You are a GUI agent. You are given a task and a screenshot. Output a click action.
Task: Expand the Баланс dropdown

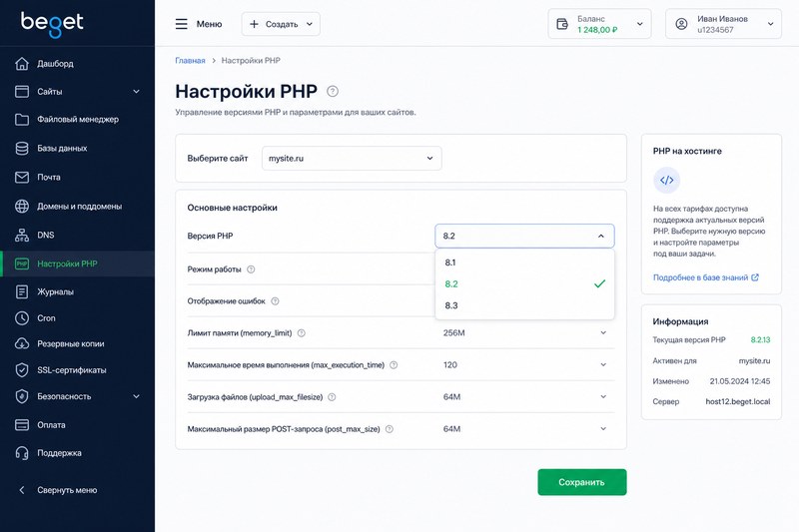(599, 24)
